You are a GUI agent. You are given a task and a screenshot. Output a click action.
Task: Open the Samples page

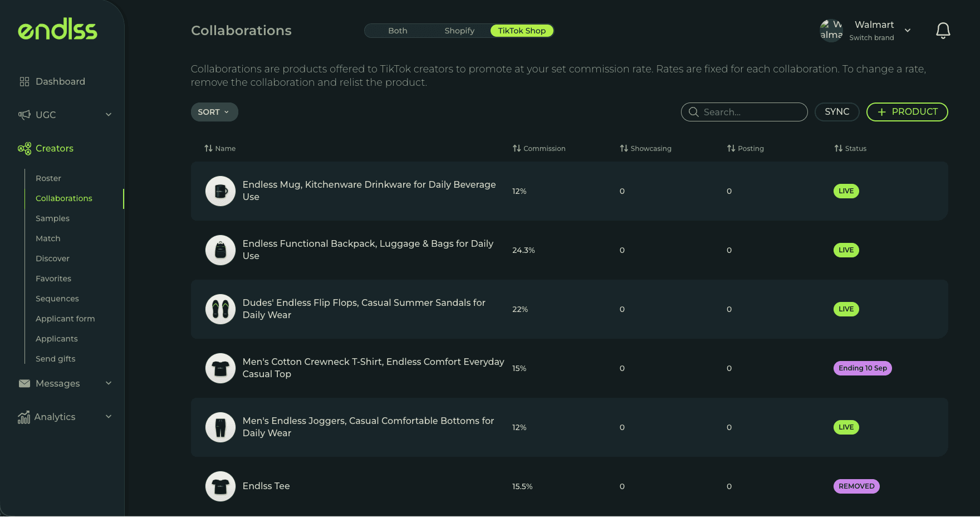click(52, 218)
